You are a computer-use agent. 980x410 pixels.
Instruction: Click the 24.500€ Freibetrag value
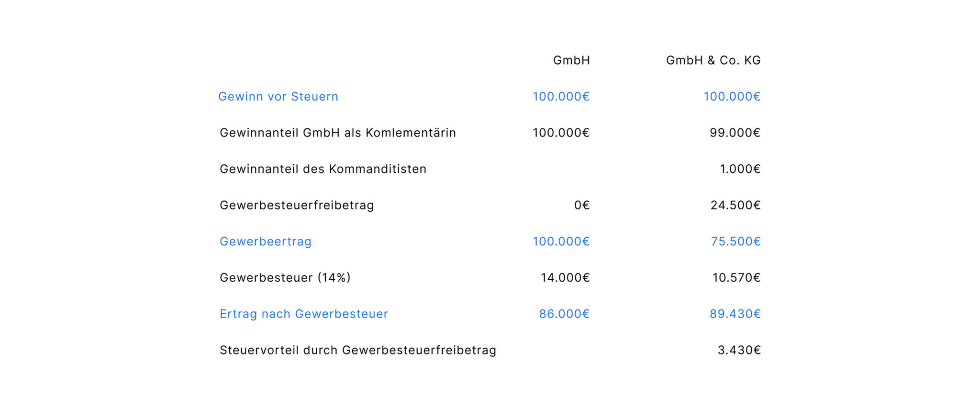click(x=735, y=205)
